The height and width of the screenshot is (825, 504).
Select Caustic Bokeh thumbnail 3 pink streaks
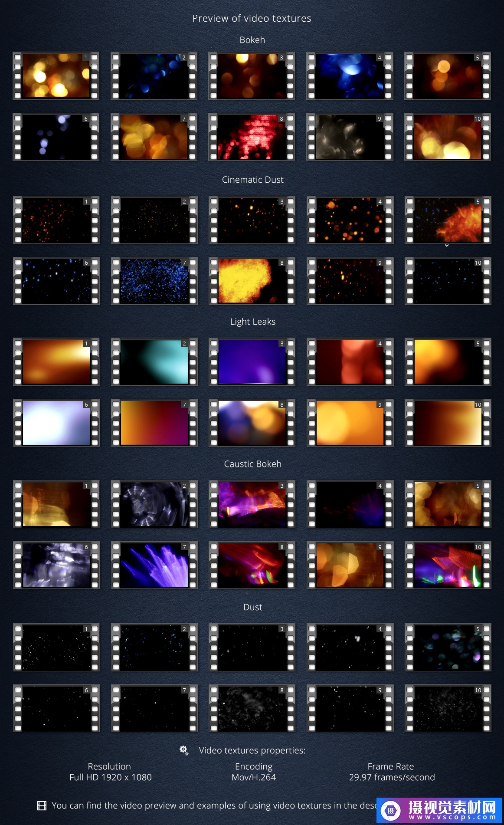(252, 504)
